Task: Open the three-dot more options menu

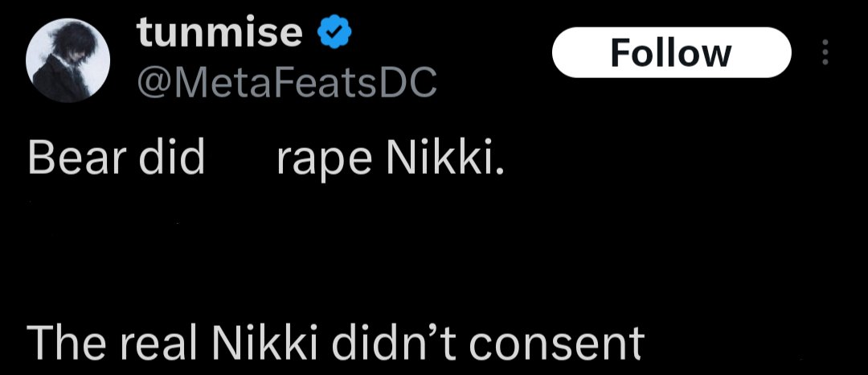Action: [x=825, y=52]
